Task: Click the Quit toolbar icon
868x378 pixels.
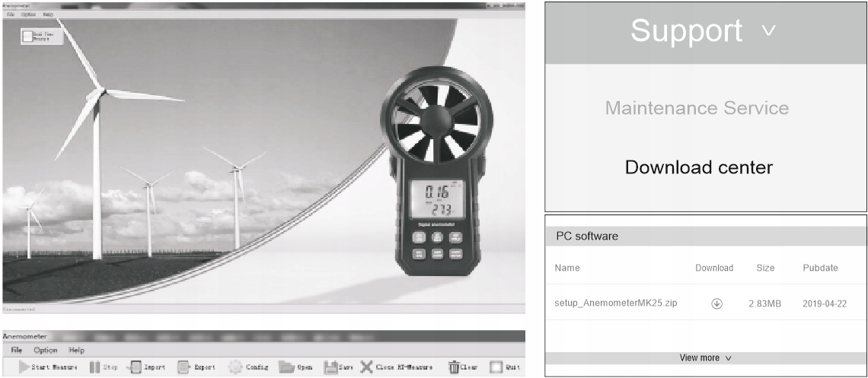Action: (496, 367)
